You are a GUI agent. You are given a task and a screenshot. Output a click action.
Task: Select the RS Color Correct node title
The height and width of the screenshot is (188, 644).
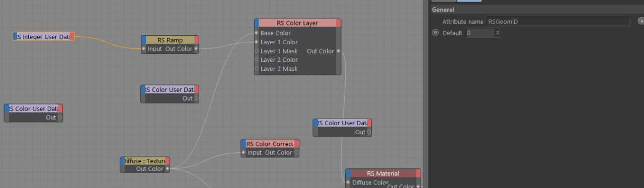tap(270, 144)
